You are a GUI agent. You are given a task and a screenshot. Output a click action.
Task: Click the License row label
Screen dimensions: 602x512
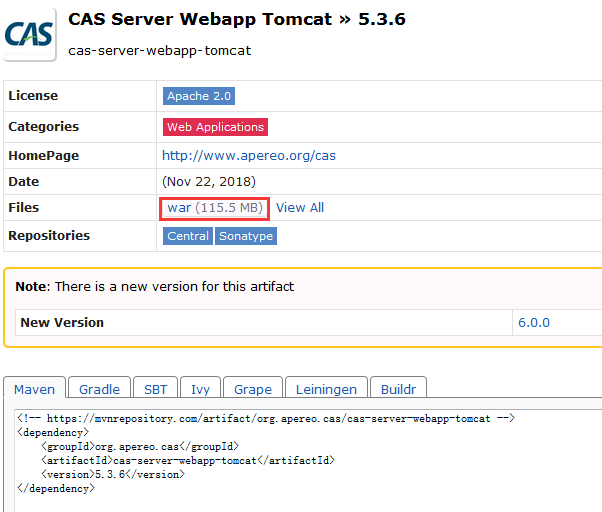pyautogui.click(x=33, y=96)
